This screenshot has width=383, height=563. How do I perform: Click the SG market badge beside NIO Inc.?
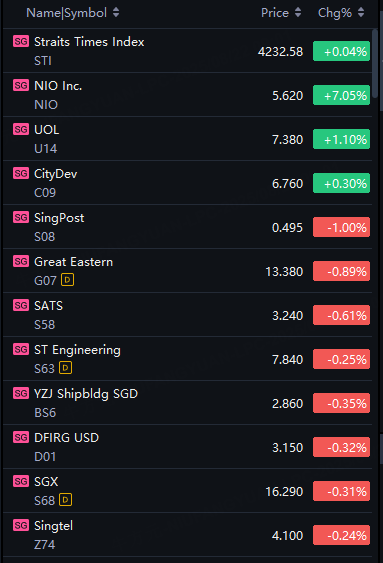coord(21,85)
